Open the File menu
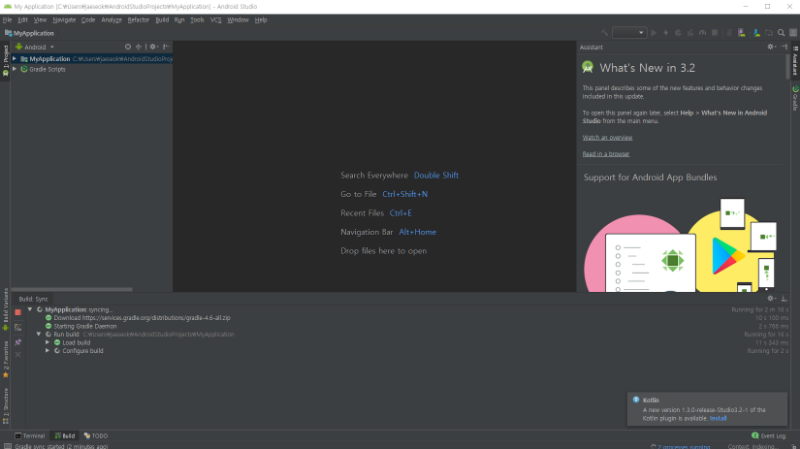800x449 pixels. (x=7, y=20)
